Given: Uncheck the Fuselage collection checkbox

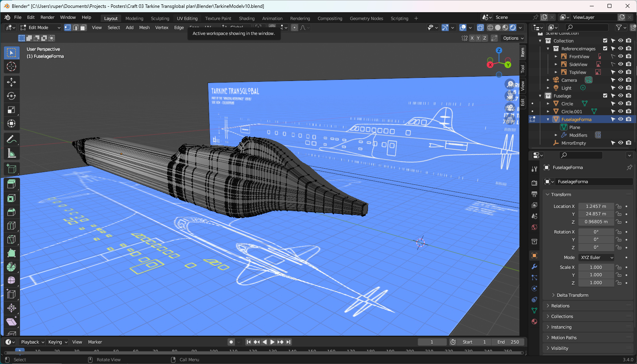Looking at the screenshot, I should [x=605, y=96].
